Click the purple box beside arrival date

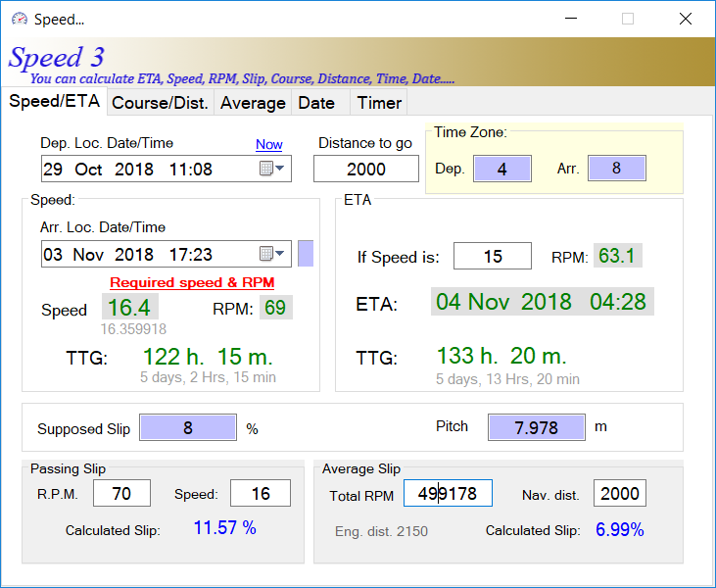tap(306, 254)
